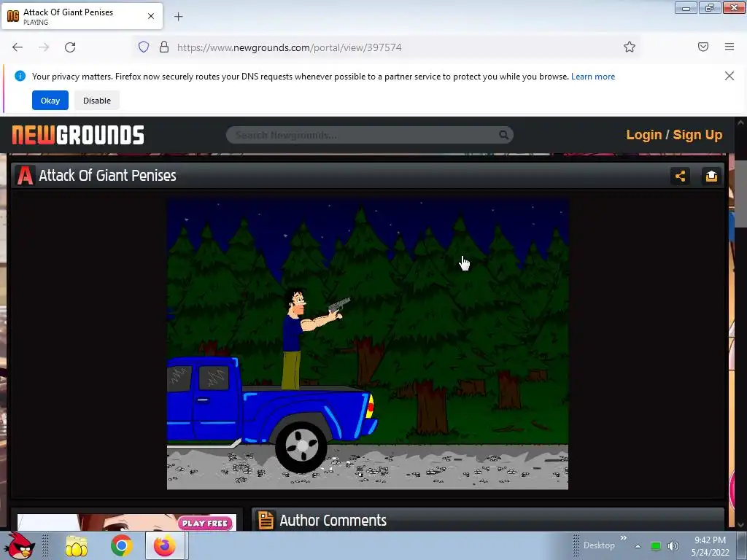Expand the Desktop toolbar chevron
747x560 pixels.
[624, 538]
